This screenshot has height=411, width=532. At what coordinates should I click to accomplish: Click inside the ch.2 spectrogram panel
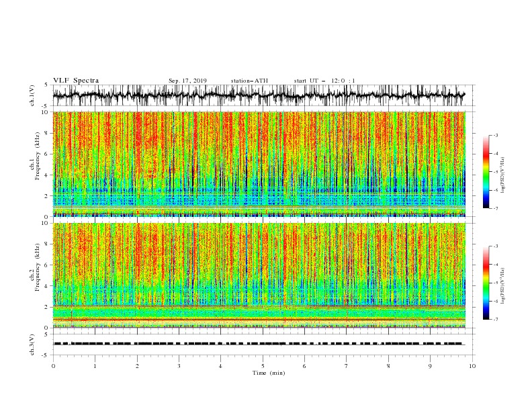click(x=259, y=275)
